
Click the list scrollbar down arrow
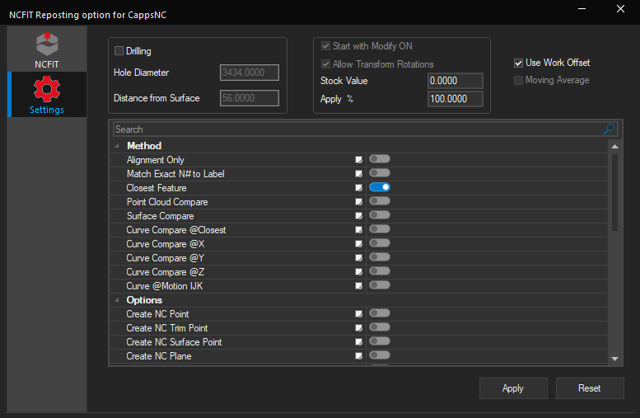tap(615, 359)
